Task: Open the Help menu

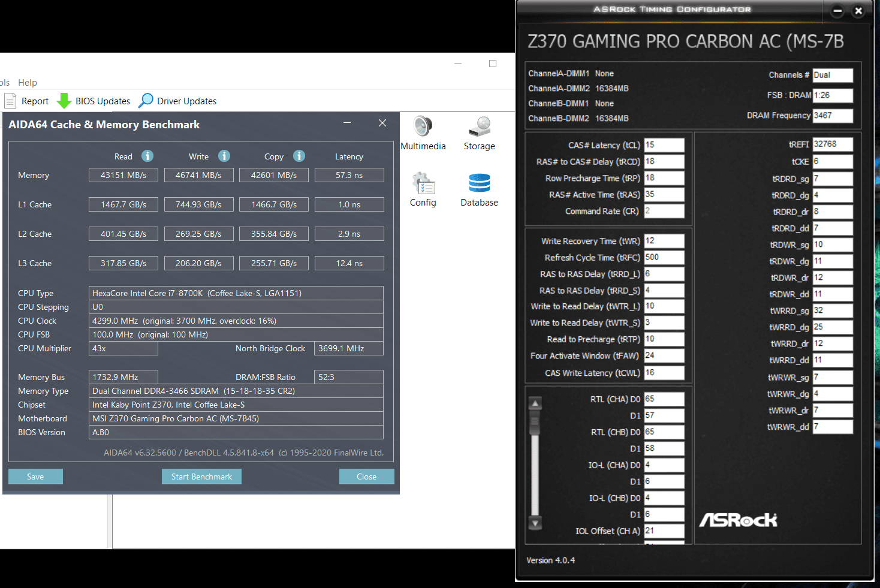Action: 28,83
